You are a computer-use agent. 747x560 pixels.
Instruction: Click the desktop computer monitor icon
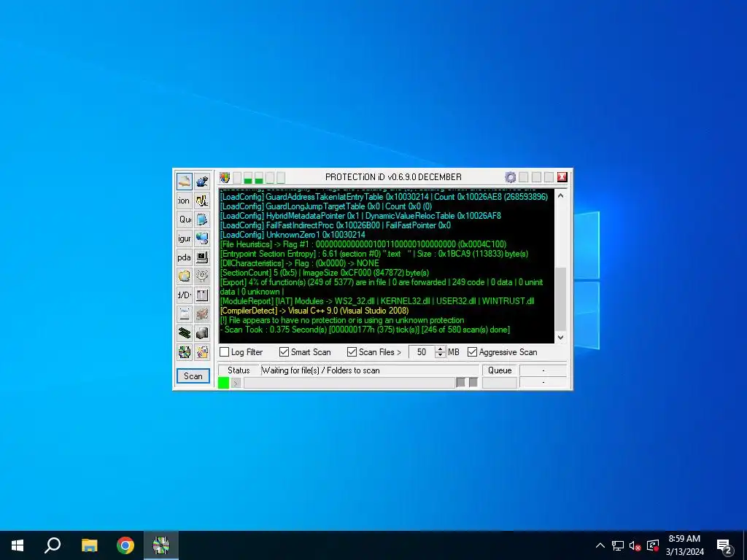[x=202, y=257]
